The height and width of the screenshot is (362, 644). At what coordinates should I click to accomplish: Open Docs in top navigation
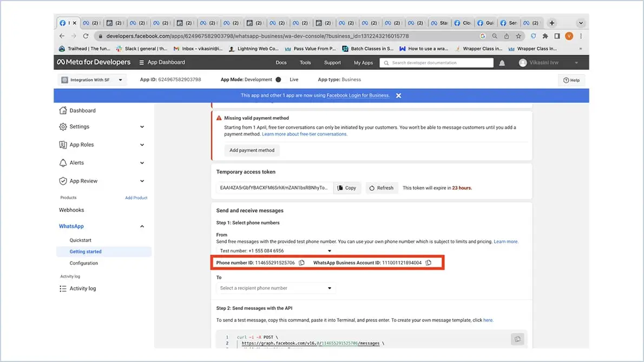[x=281, y=63]
